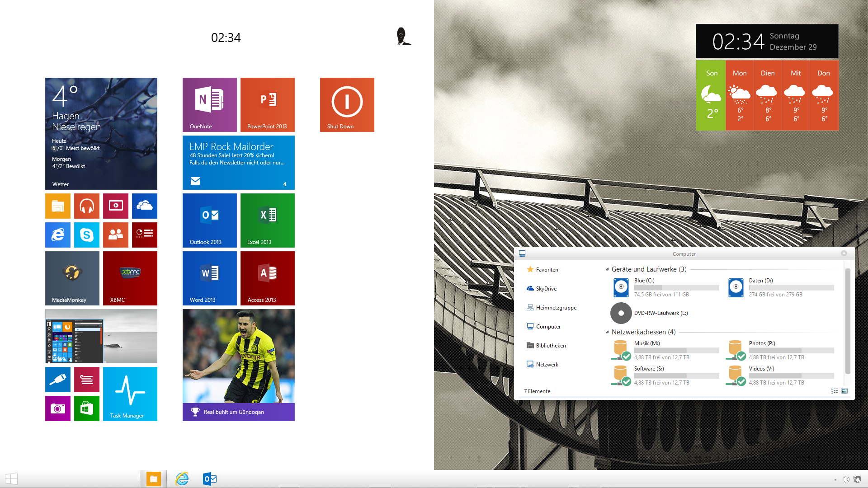
Task: Select Computer in the navigation sidebar
Action: [543, 326]
